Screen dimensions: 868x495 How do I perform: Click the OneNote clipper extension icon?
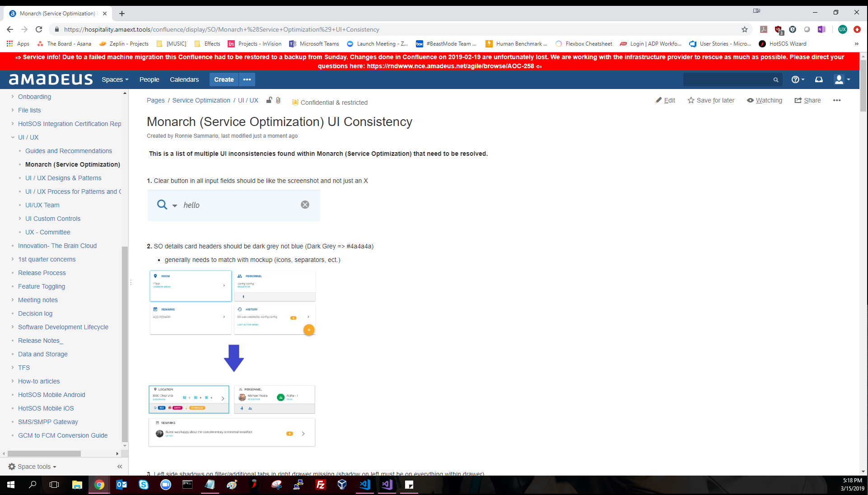pos(821,29)
